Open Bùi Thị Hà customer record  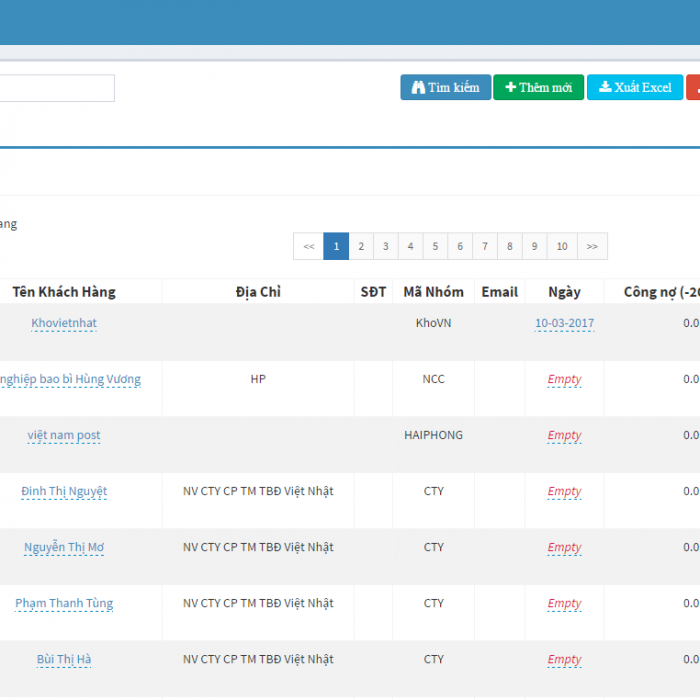point(64,659)
